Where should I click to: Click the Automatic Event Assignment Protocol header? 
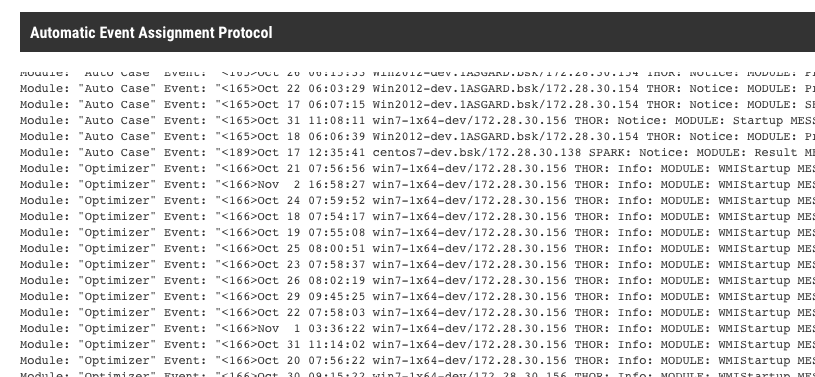(x=417, y=32)
